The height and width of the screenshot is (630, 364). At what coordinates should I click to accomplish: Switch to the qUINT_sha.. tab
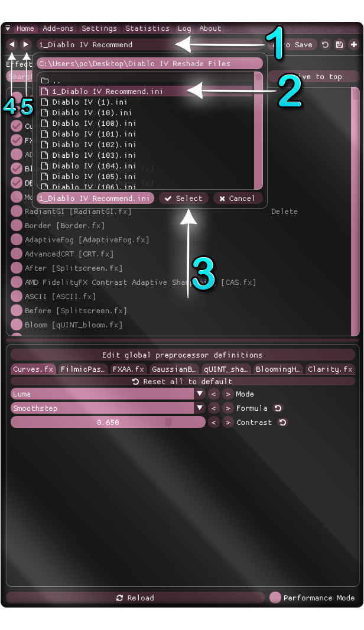coord(226,369)
